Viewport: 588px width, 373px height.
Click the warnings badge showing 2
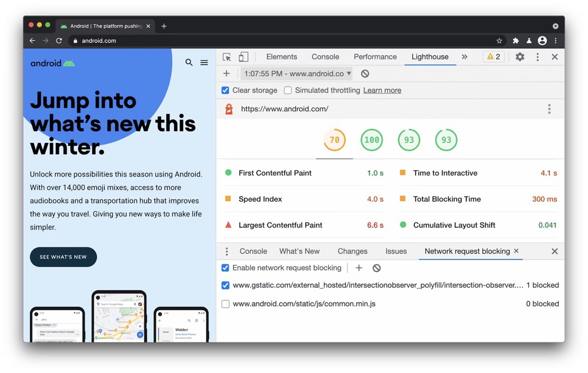click(x=493, y=56)
